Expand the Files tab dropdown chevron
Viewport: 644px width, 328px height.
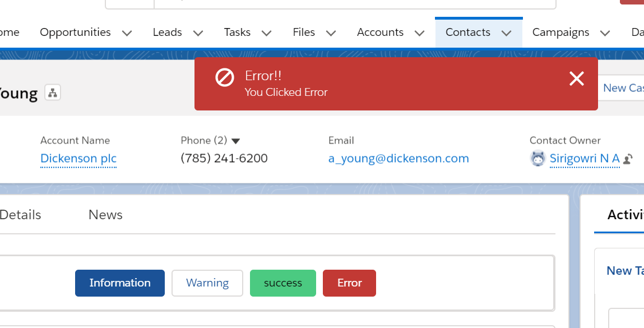(331, 33)
